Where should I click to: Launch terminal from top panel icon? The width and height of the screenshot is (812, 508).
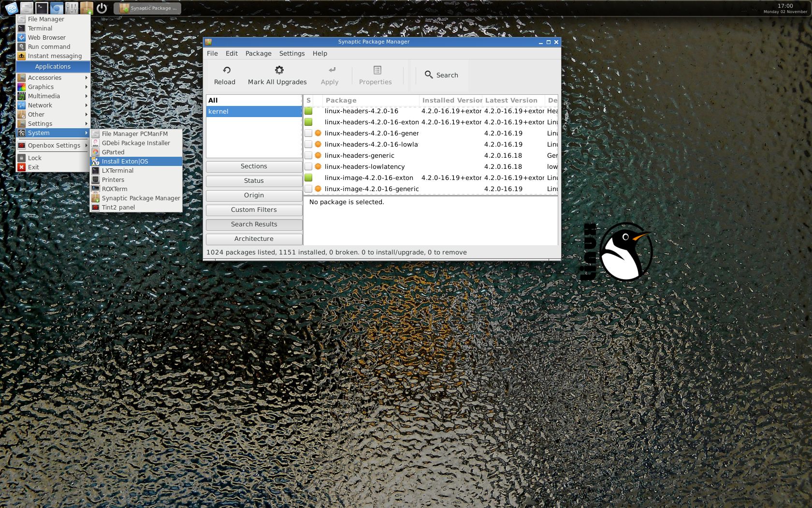tap(42, 8)
